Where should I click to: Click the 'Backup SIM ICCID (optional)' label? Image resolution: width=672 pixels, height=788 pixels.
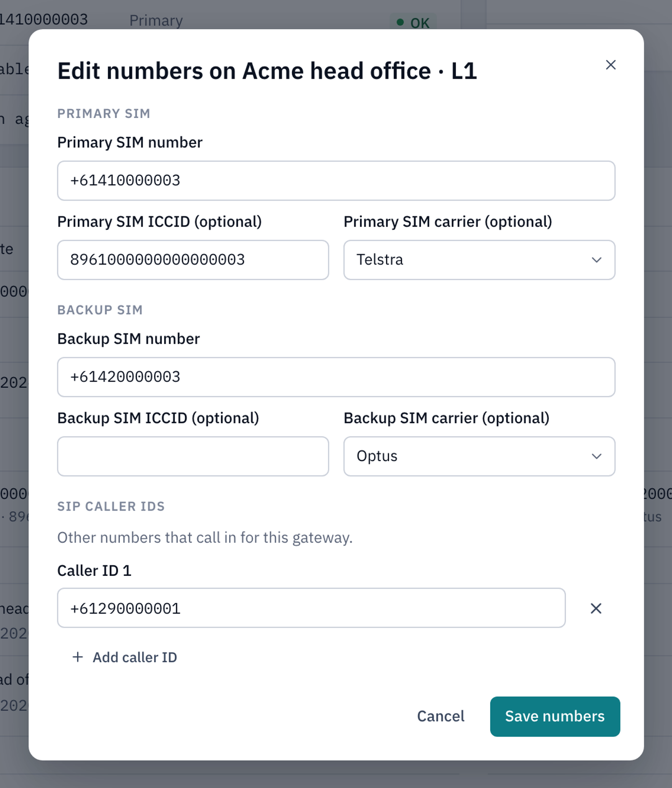tap(158, 418)
